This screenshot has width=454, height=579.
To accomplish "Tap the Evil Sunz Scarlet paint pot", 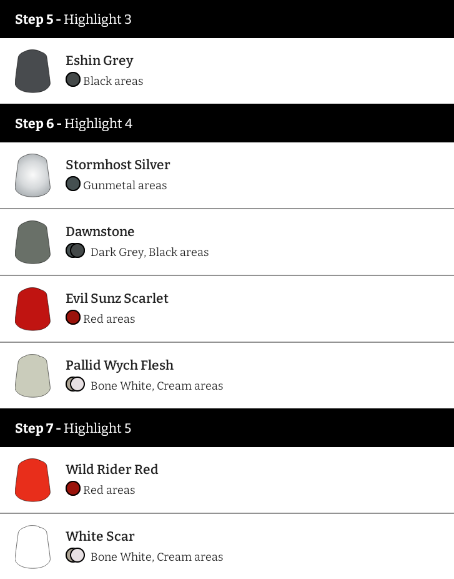I will (33, 309).
